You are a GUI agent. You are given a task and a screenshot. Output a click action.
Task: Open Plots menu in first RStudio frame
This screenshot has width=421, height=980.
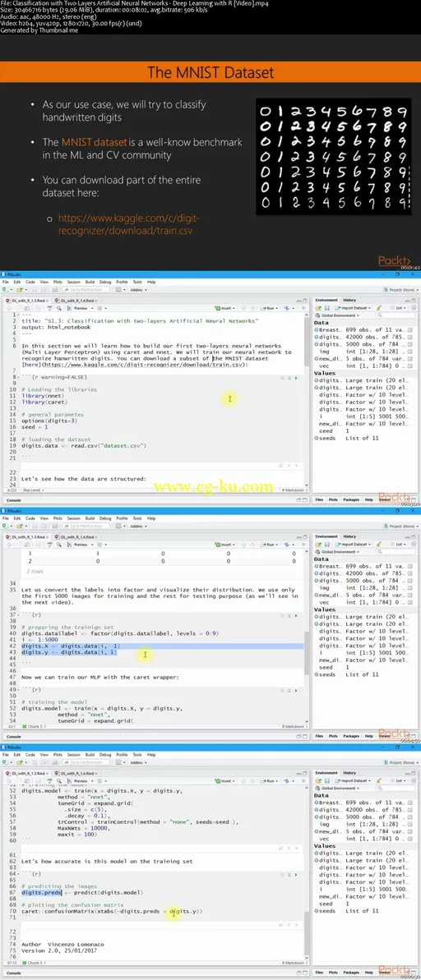[x=58, y=282]
